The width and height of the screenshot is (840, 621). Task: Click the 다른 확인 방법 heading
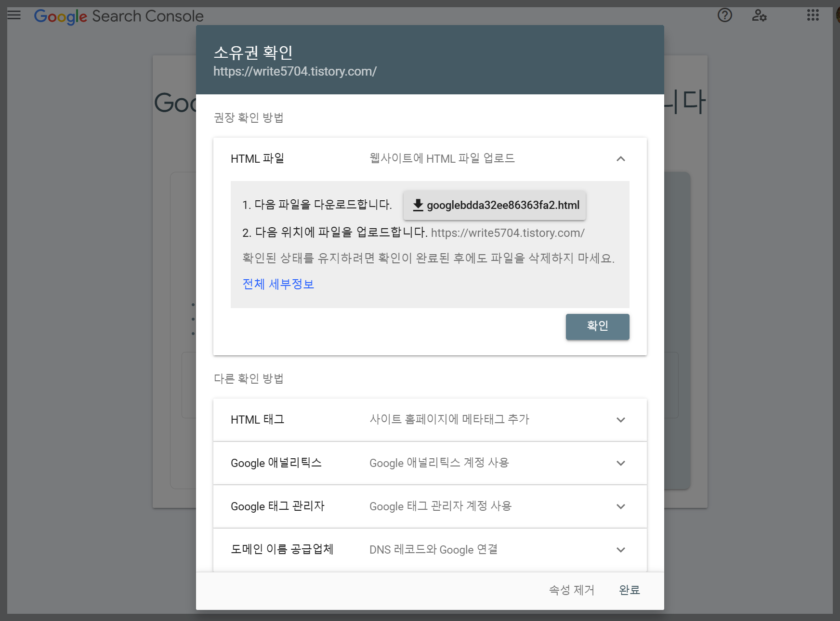point(249,378)
